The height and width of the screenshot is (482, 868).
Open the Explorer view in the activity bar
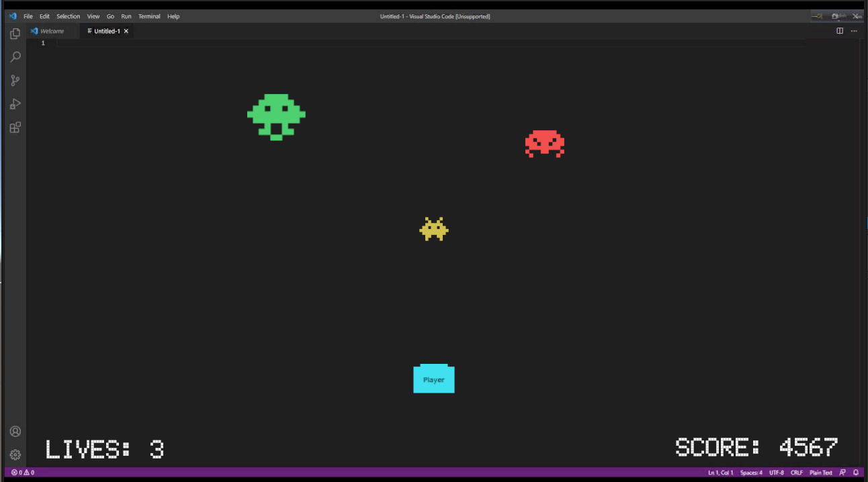click(x=15, y=34)
